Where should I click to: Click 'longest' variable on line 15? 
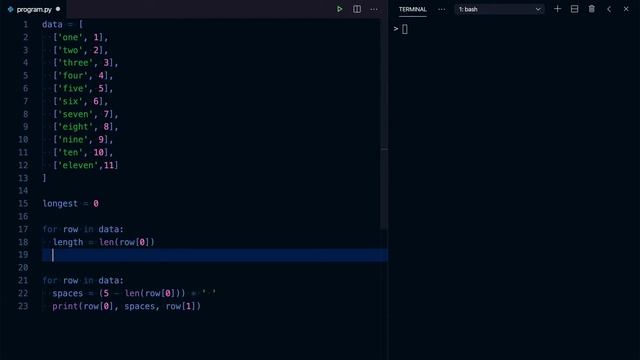pos(60,204)
